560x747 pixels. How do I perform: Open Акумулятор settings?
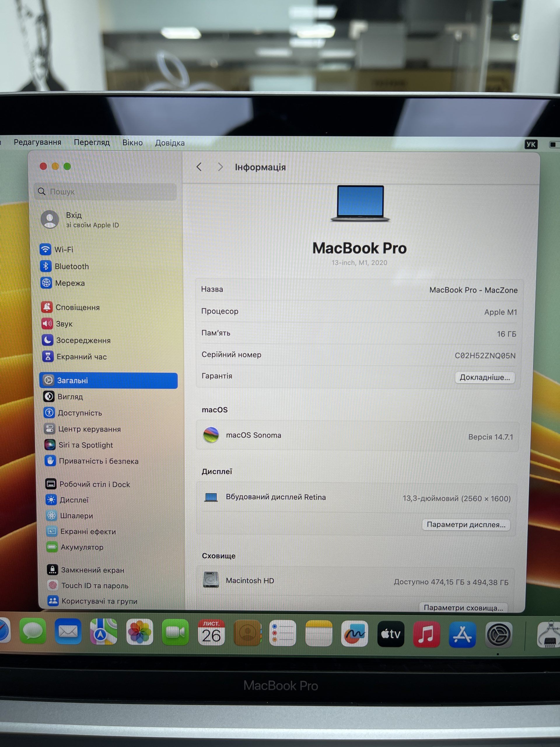pos(75,547)
